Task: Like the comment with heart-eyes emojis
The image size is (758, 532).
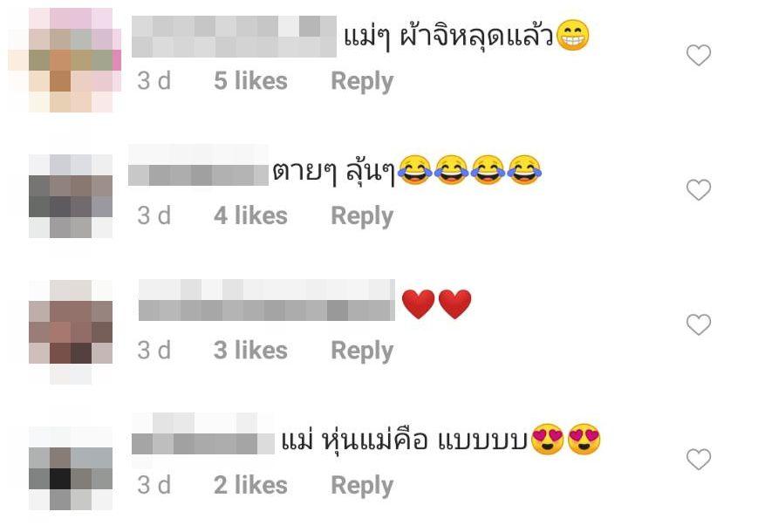Action: tap(699, 460)
